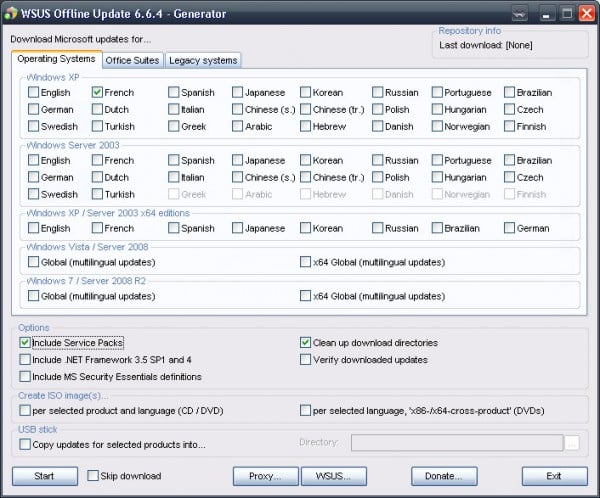Check Brazilian under XP / Server 2003 x64 editions
600x498 pixels.
437,228
